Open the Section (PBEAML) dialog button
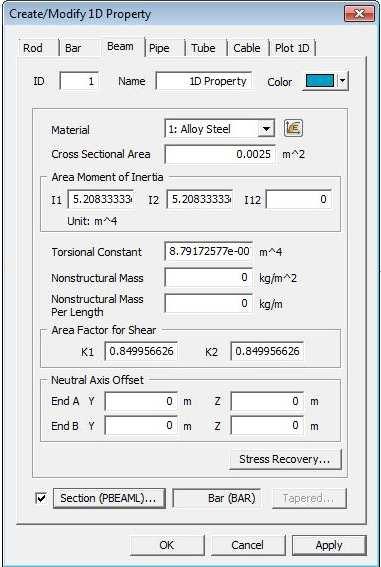Screen dimensions: 381x567 tap(109, 498)
